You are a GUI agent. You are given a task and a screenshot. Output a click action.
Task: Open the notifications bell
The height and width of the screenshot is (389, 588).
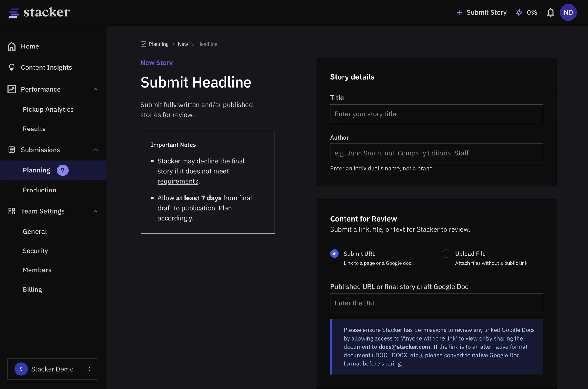pyautogui.click(x=551, y=12)
